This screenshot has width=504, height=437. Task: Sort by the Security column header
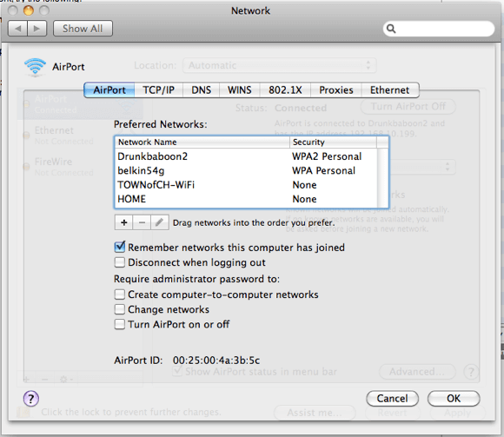[333, 142]
